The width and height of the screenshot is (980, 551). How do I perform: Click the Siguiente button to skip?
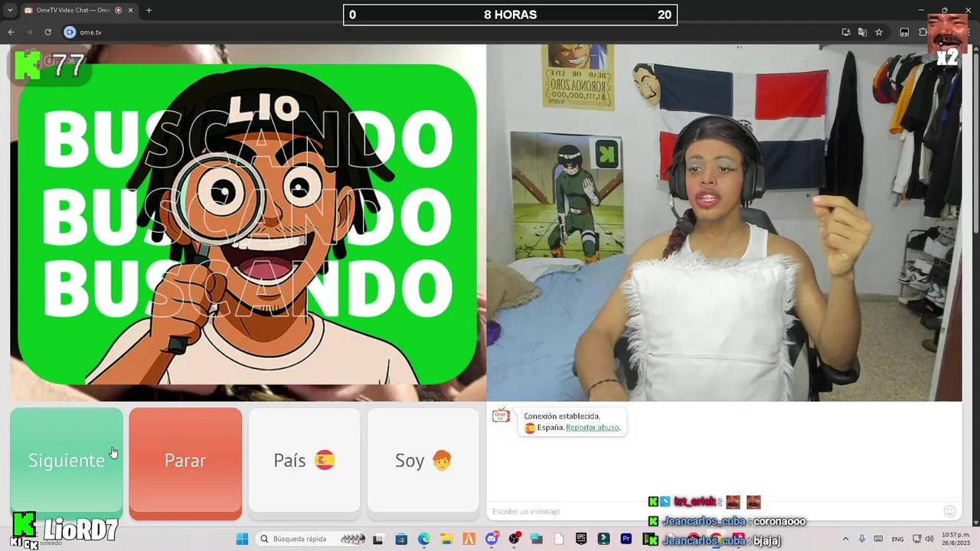(x=67, y=460)
